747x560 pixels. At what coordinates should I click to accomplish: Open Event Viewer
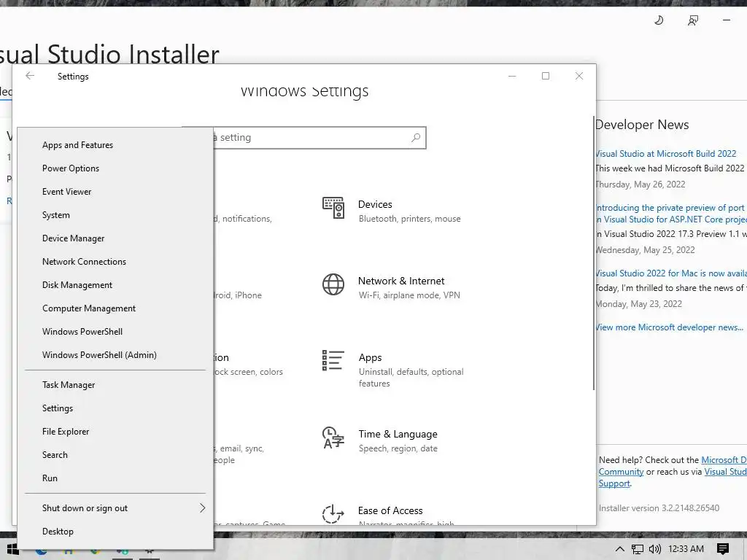(115, 192)
